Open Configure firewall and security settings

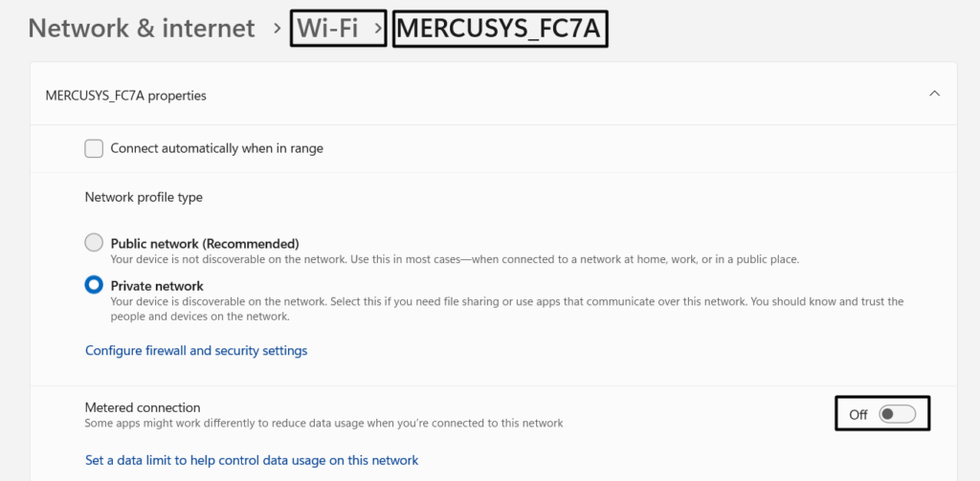(x=196, y=351)
